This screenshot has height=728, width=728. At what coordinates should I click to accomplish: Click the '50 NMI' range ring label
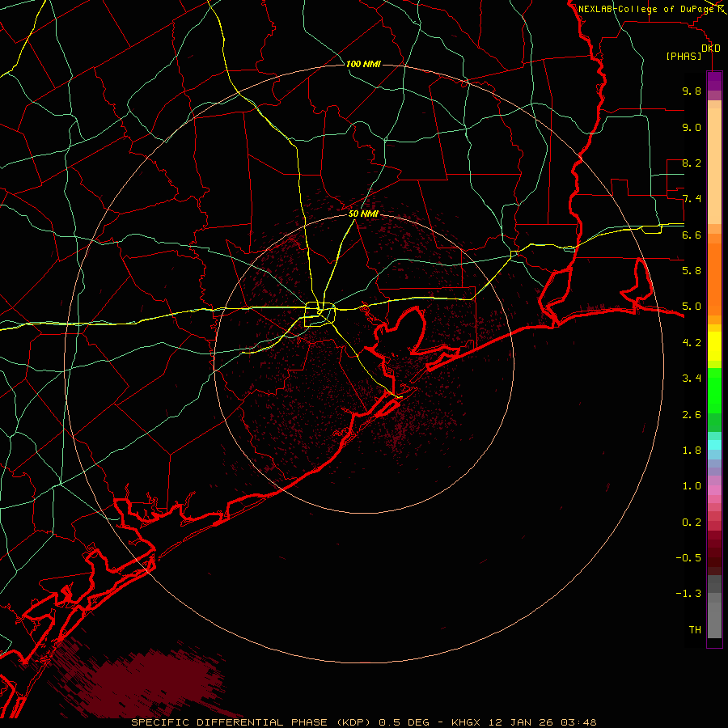363,214
